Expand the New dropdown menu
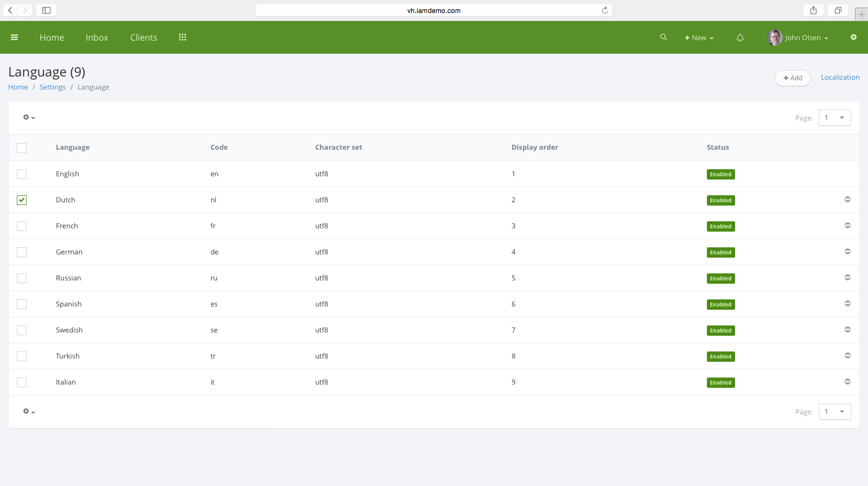Image resolution: width=868 pixels, height=486 pixels. pyautogui.click(x=699, y=38)
